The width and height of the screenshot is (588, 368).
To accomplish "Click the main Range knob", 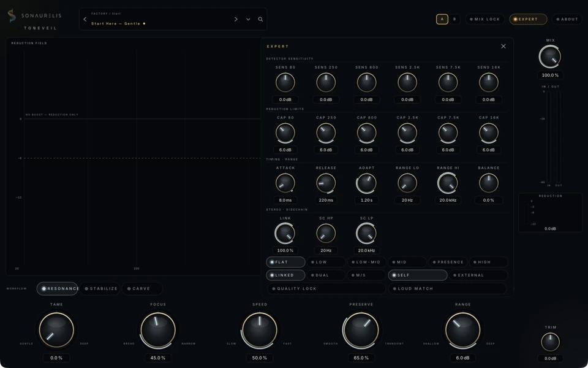I will click(x=463, y=330).
